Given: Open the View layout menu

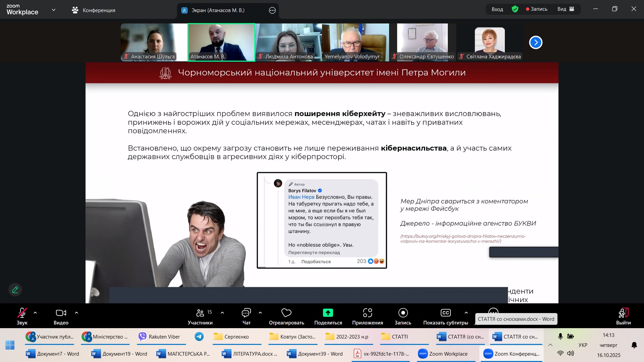Looking at the screenshot, I should pyautogui.click(x=566, y=9).
